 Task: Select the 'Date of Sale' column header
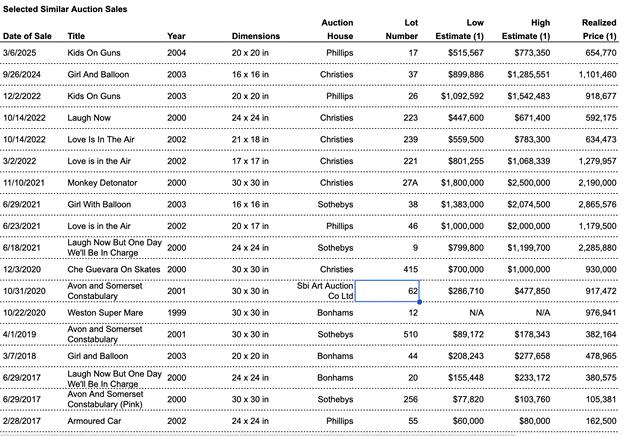click(x=28, y=37)
